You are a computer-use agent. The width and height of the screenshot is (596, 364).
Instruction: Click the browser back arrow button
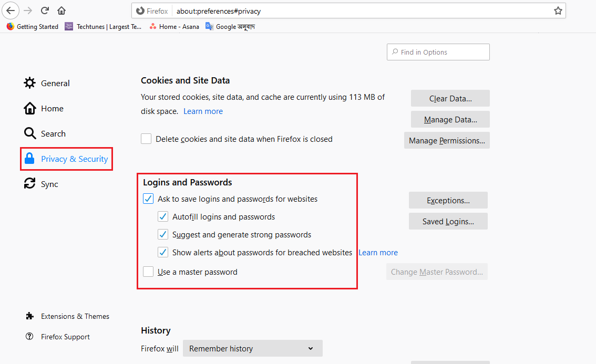click(x=11, y=11)
